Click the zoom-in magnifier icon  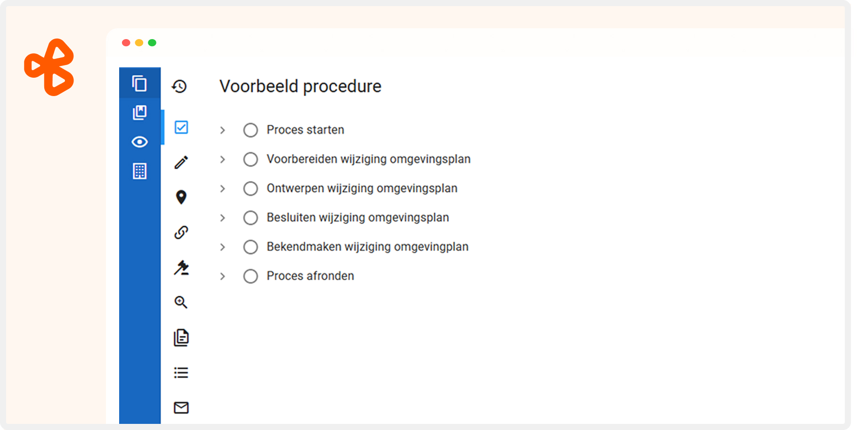(181, 302)
